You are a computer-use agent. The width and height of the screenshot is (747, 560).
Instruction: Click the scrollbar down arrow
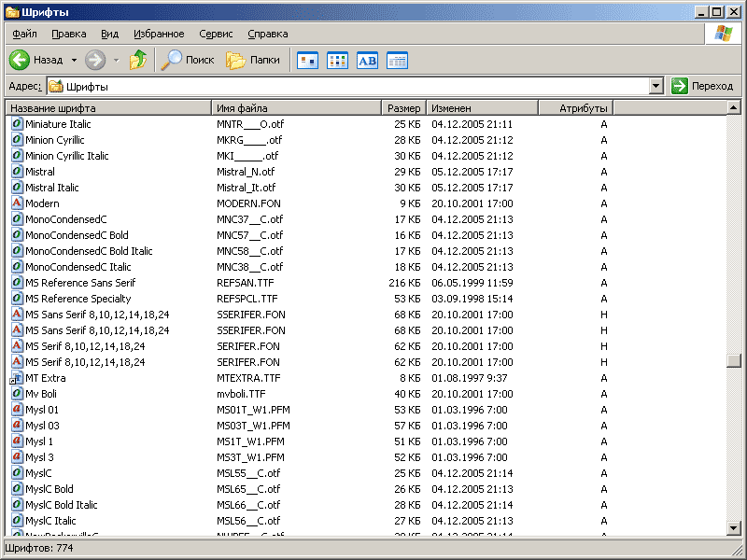click(734, 527)
